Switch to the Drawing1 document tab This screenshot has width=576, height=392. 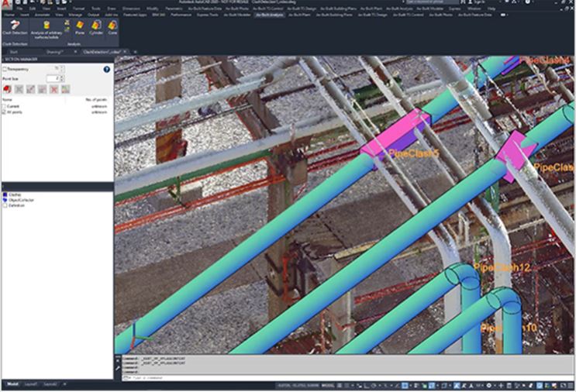point(55,51)
